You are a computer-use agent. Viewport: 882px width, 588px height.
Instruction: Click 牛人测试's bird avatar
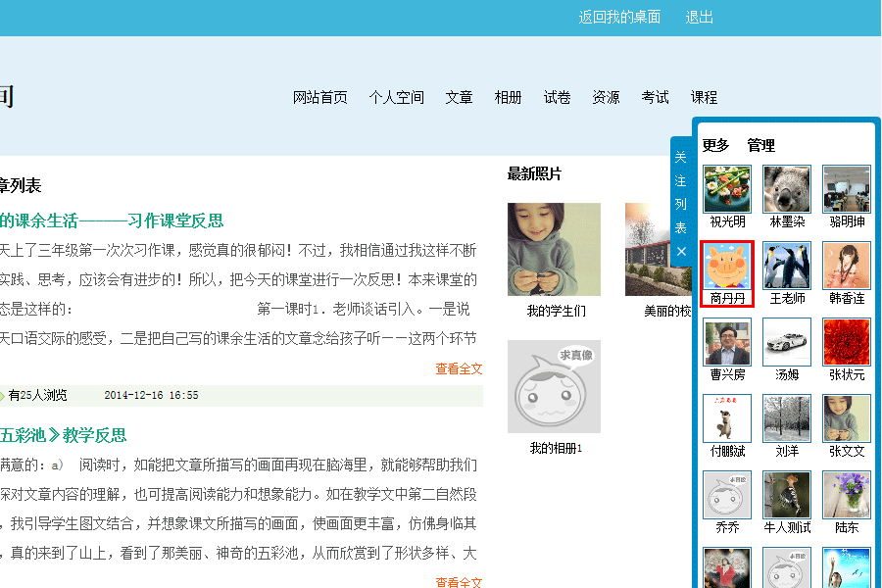(x=787, y=495)
